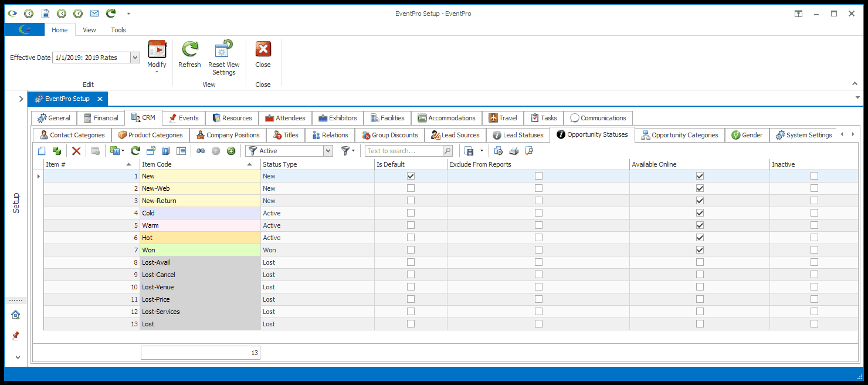Click the envelope mail icon in quick access toolbar
The height and width of the screenshot is (385, 868).
point(94,13)
